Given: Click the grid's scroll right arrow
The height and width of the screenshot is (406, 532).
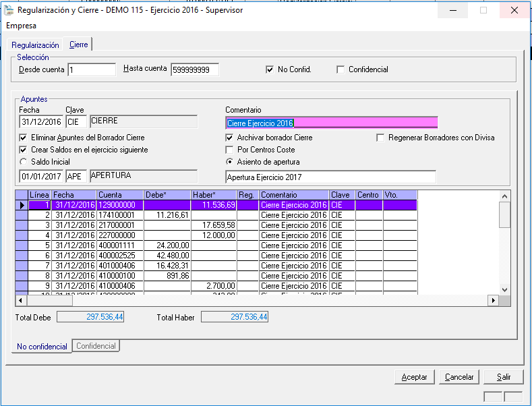Looking at the screenshot, I should tap(494, 300).
